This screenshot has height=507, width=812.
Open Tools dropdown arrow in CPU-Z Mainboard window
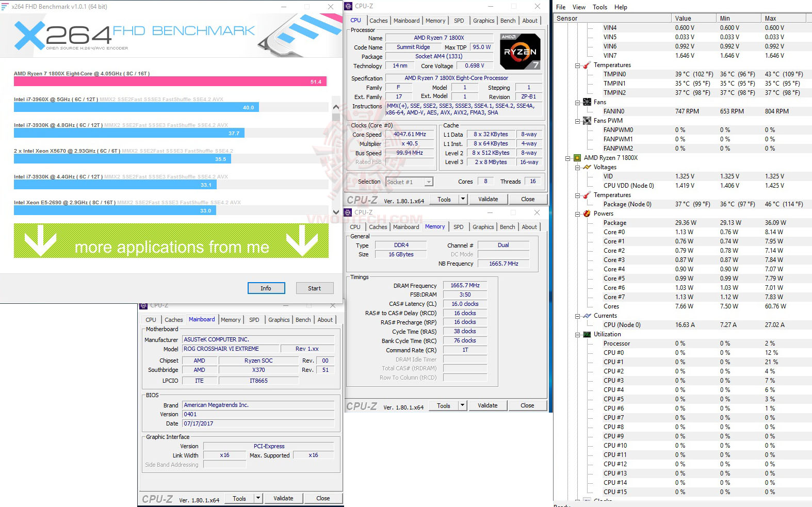point(258,498)
